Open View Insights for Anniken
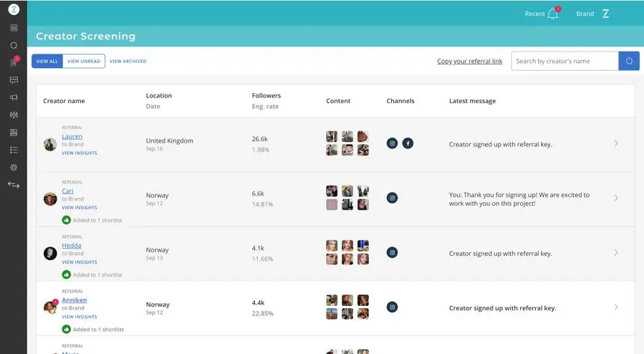Viewport: 644px width, 354px height. click(x=80, y=317)
